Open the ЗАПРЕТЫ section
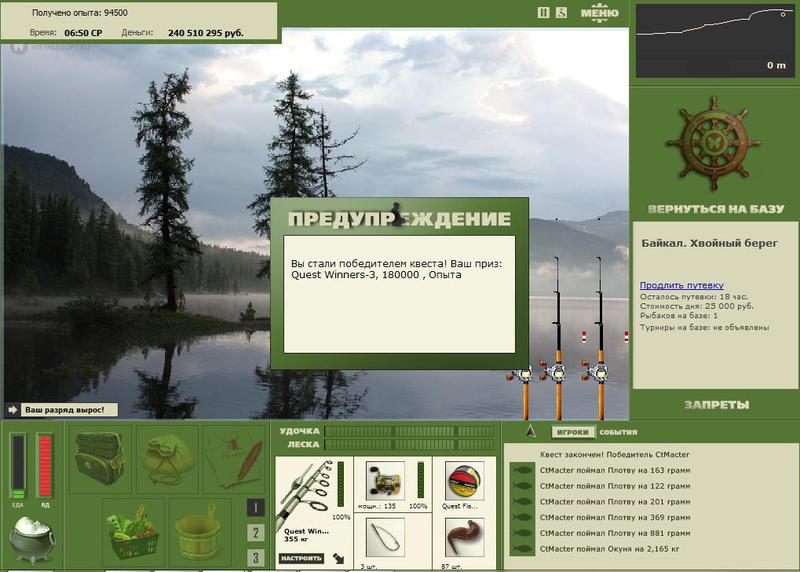Viewport: 800px width, 572px height. 717,405
